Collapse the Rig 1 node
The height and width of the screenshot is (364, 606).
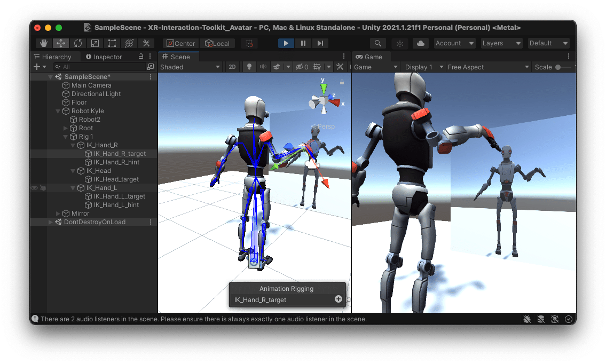65,137
